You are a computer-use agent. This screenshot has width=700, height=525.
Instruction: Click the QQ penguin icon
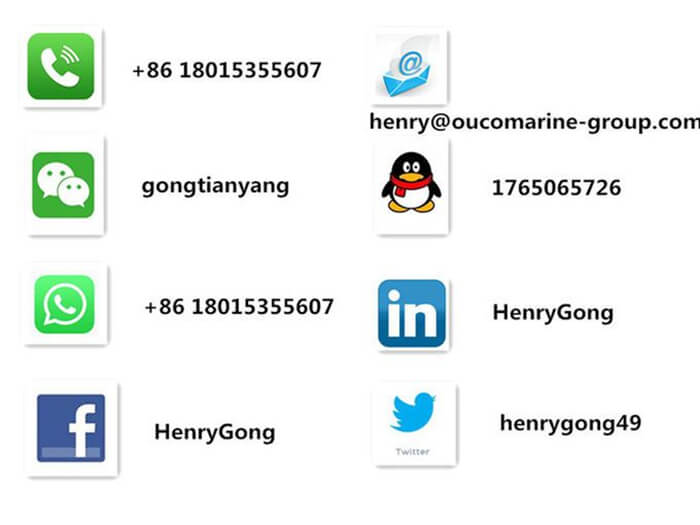point(411,182)
